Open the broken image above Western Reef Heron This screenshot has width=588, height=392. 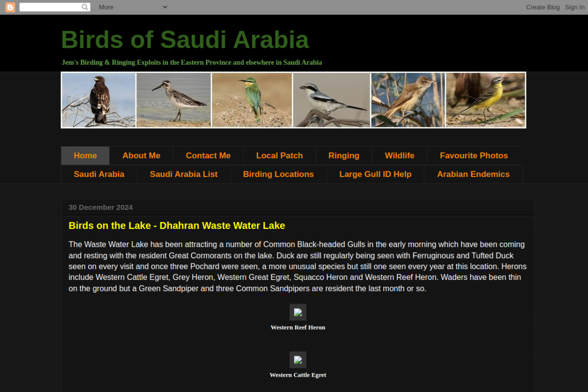click(298, 312)
